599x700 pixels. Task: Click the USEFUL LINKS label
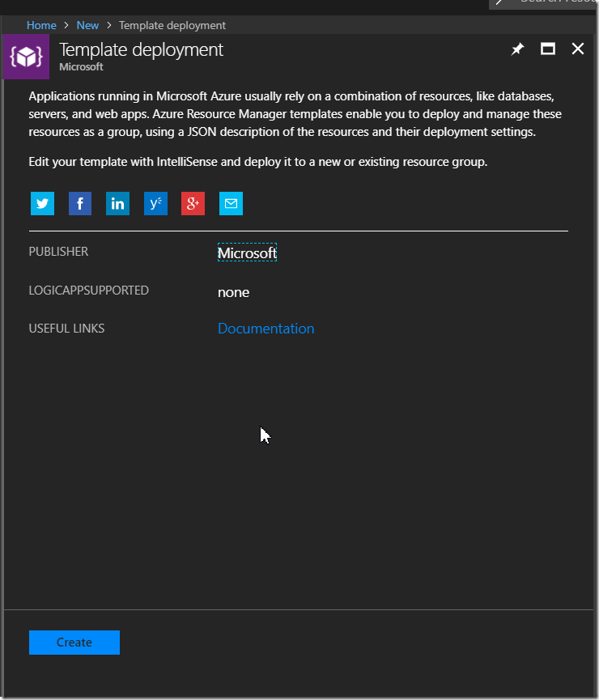66,329
